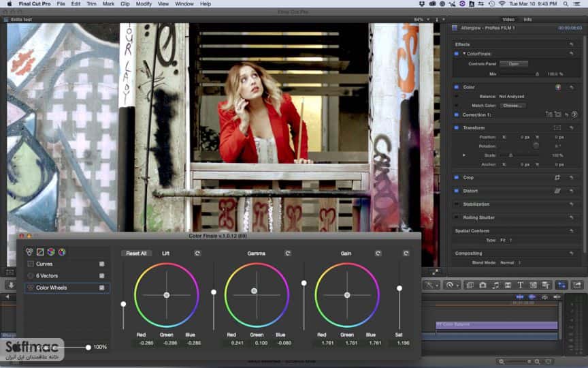Expand the Scale disclosure triangle
This screenshot has width=588, height=368.
(464, 155)
